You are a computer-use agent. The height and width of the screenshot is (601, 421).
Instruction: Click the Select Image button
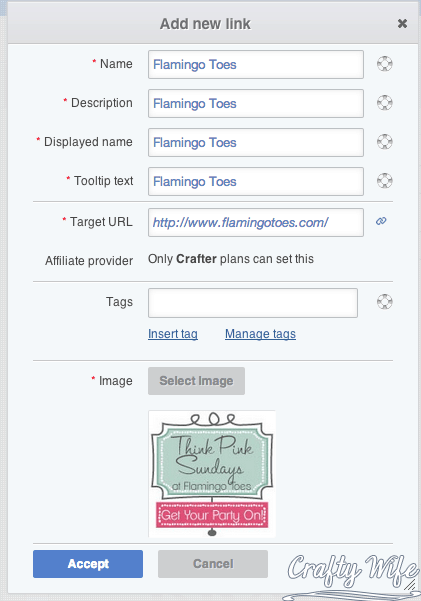pos(196,381)
